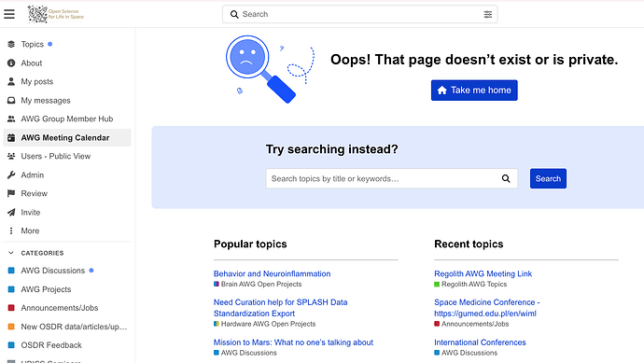Viewport: 644px width, 363px height.
Task: Click the Admin wrench icon
Action: coord(11,175)
